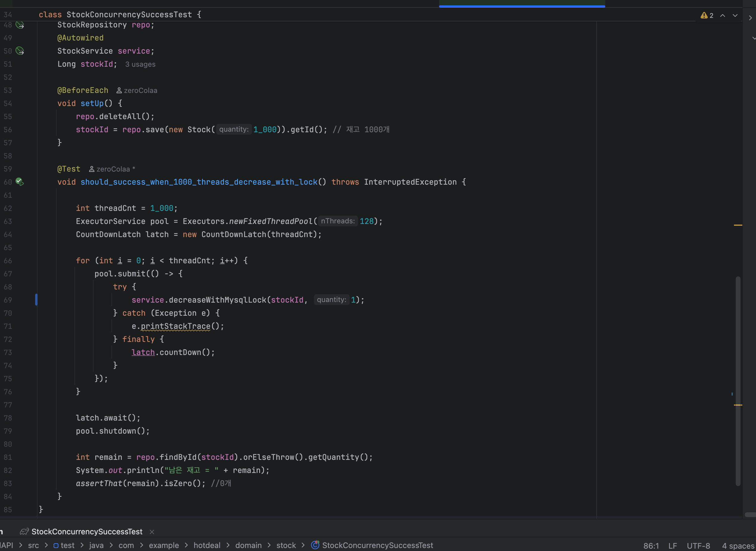Click the class icon in the breadcrumb bar
Screen dimensions: 756x551
pyautogui.click(x=315, y=545)
